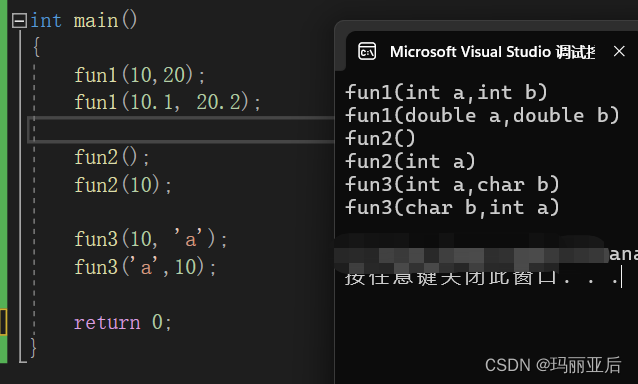Click the fun3('a', 10) call line
This screenshot has width=638, height=384.
tap(145, 267)
